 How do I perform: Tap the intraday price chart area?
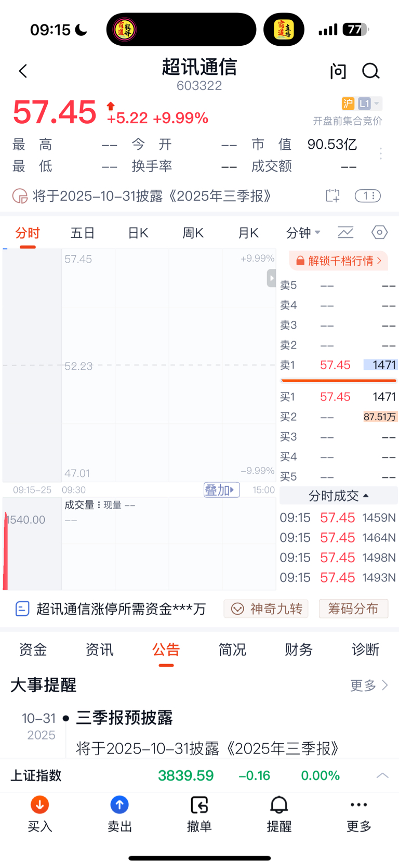pyautogui.click(x=139, y=366)
